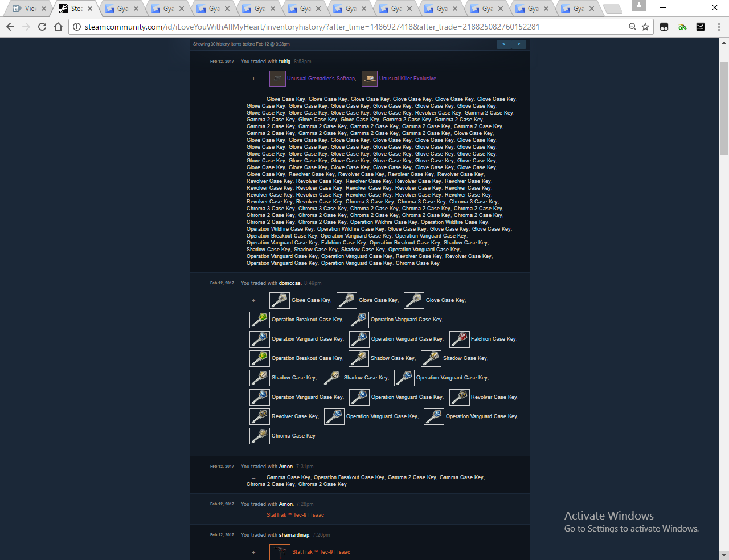The image size is (729, 560).
Task: Open the black Steam extension icon
Action: coord(701,27)
